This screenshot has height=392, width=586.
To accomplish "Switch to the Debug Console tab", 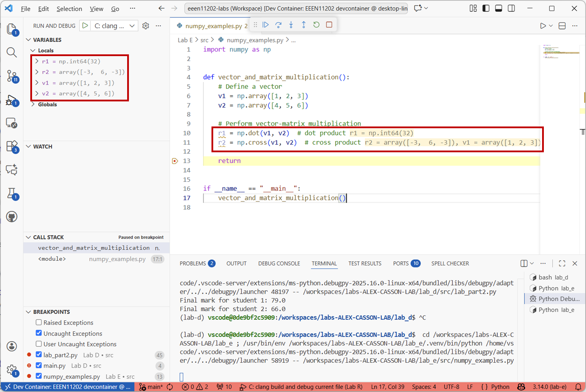I will [x=279, y=263].
